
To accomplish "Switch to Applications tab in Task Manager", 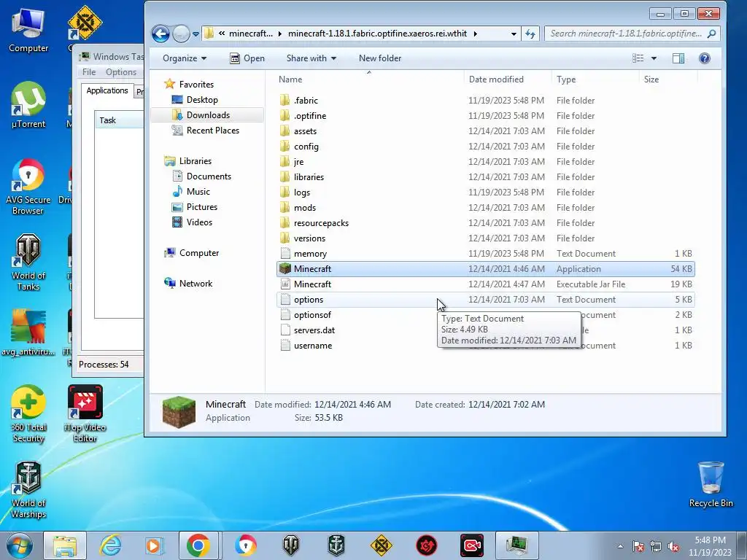I will pos(107,90).
